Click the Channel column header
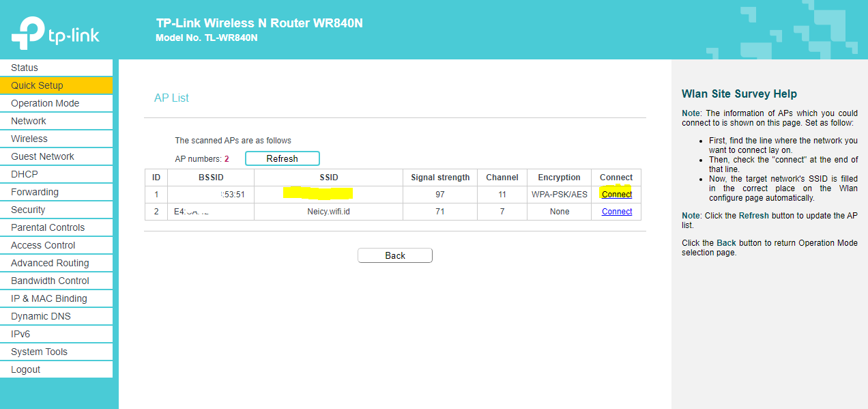This screenshot has height=409, width=868. coord(502,178)
